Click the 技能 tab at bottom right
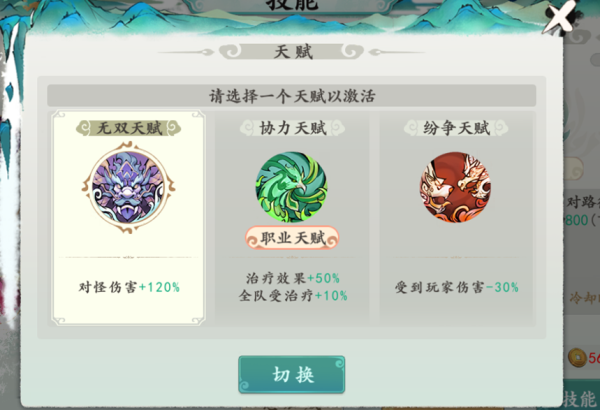This screenshot has width=600, height=410. [x=581, y=399]
